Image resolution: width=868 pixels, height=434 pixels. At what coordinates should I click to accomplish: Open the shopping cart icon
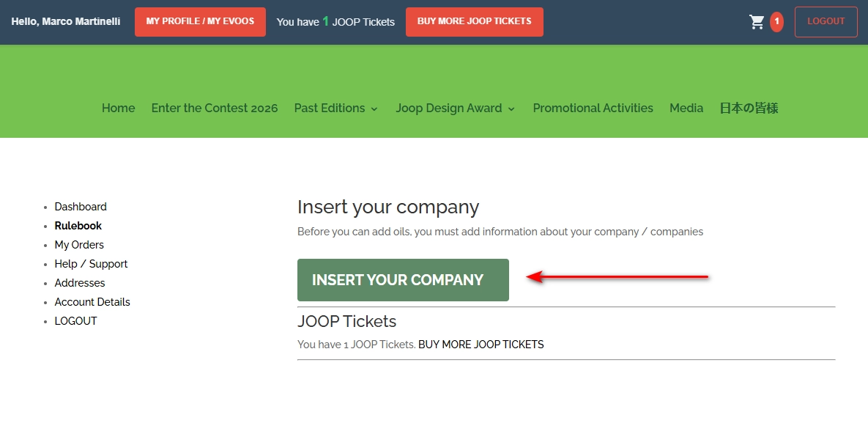point(757,22)
